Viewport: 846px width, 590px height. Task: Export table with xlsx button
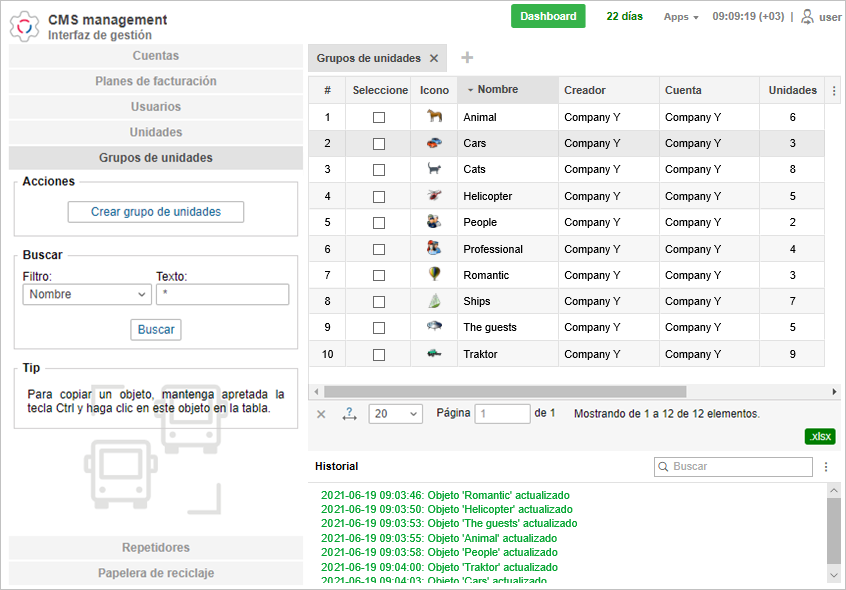click(820, 436)
